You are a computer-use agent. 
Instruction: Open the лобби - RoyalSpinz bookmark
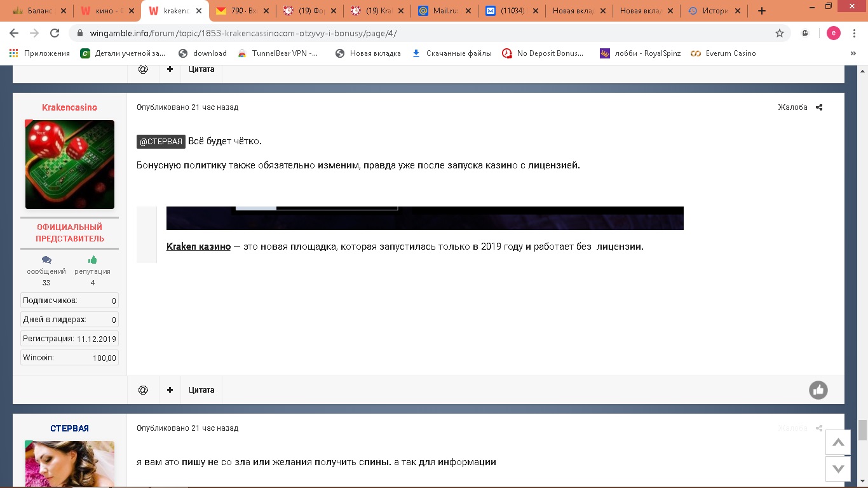click(x=640, y=53)
